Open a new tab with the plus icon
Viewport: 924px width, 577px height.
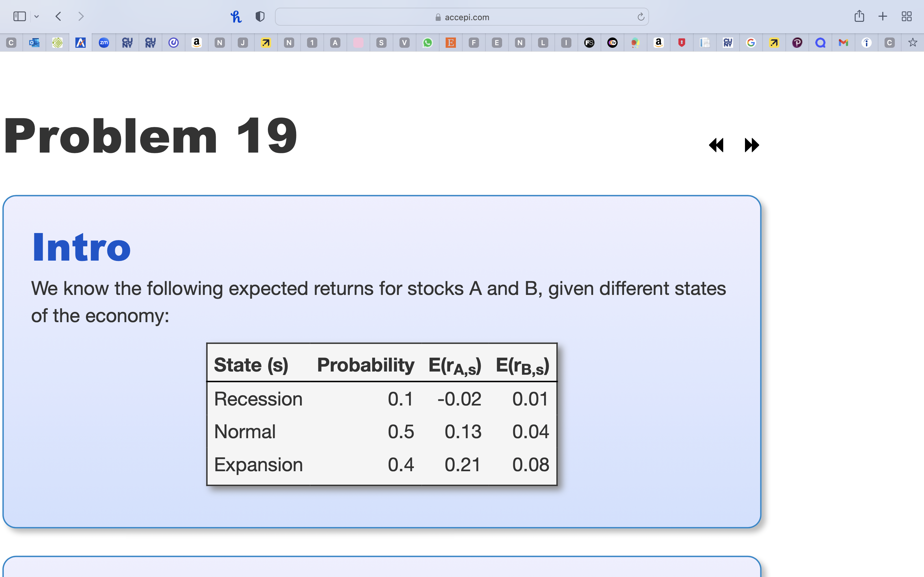[883, 16]
